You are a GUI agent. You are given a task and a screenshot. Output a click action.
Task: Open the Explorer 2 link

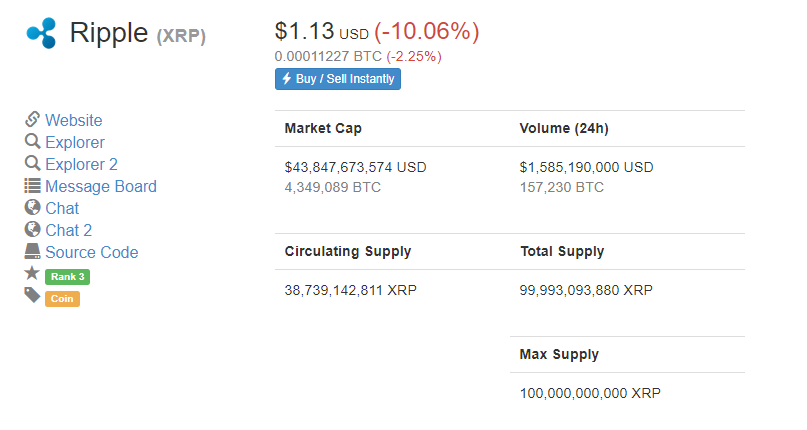[81, 164]
